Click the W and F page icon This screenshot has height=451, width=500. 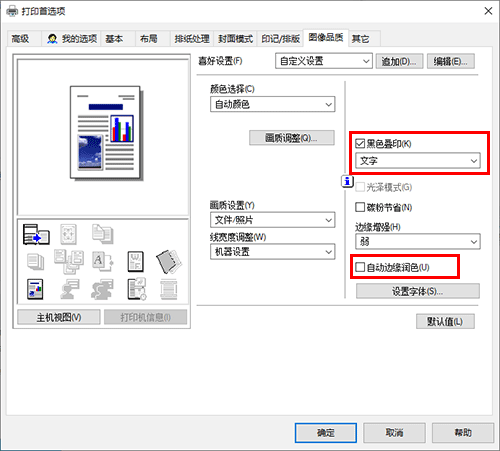point(136,261)
